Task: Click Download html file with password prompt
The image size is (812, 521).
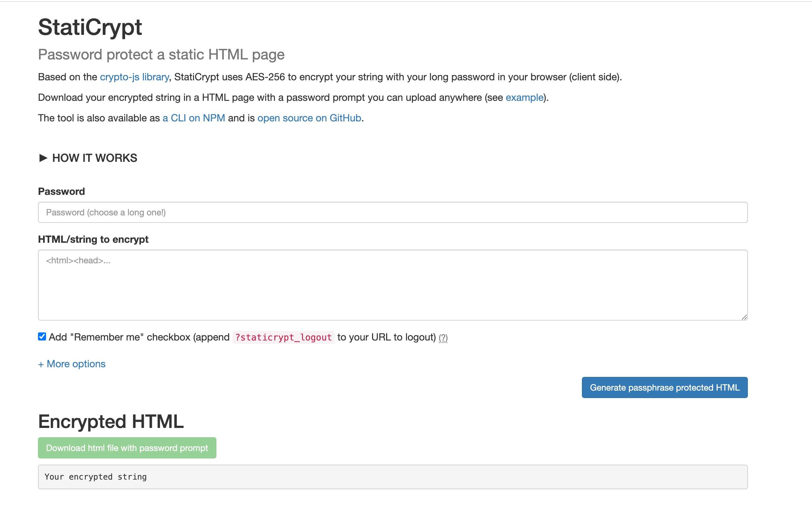Action: tap(127, 448)
